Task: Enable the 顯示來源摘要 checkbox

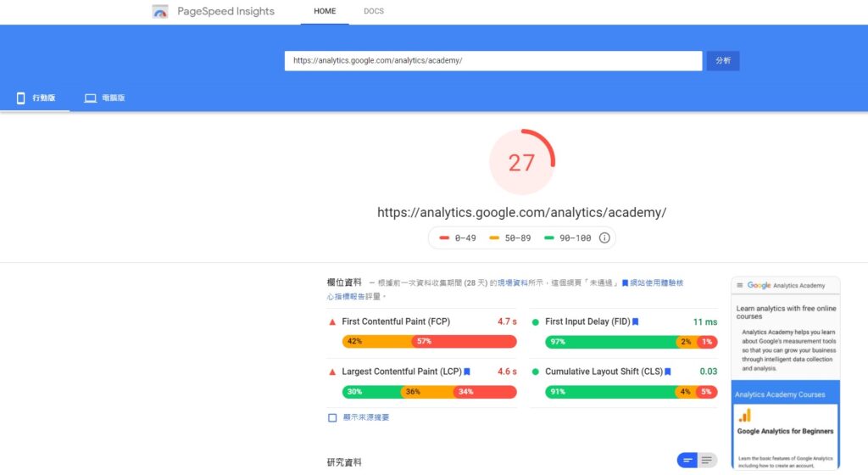Action: (x=332, y=417)
